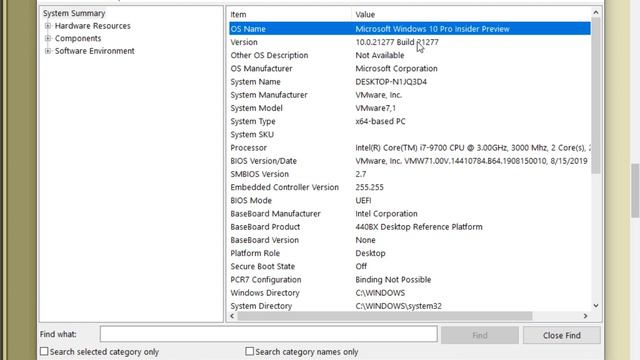Click the vertical scrollbar down arrow
The height and width of the screenshot is (360, 640).
(596, 306)
